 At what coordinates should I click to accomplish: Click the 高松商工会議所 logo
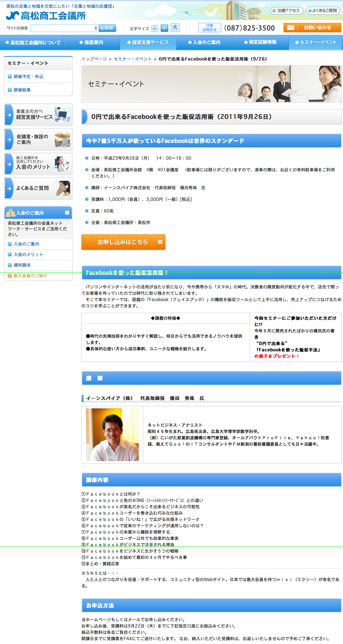click(46, 15)
